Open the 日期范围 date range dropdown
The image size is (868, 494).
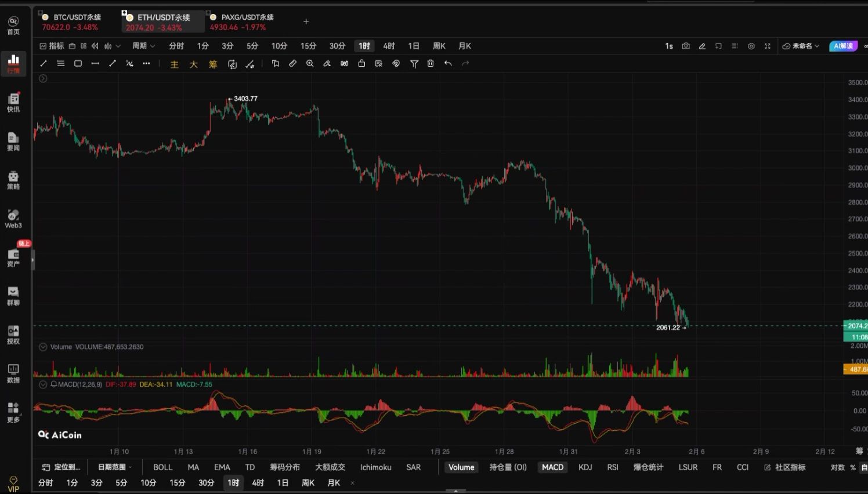click(x=114, y=467)
